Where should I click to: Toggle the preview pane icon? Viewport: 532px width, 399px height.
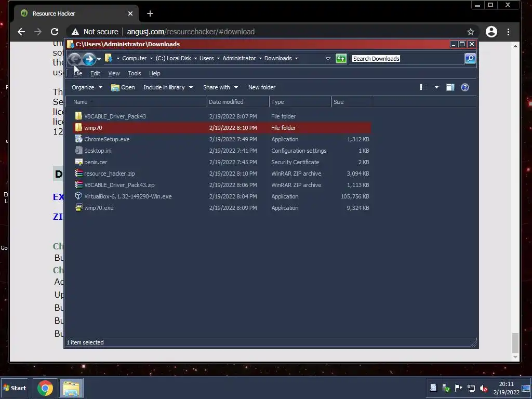coord(450,87)
